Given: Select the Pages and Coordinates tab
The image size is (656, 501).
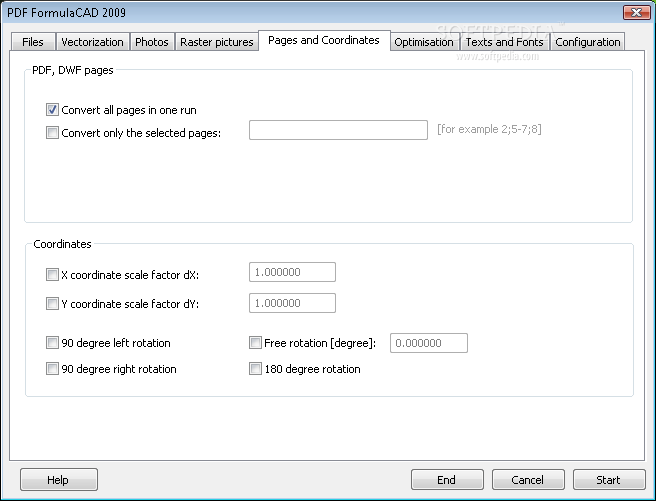Looking at the screenshot, I should coord(324,40).
